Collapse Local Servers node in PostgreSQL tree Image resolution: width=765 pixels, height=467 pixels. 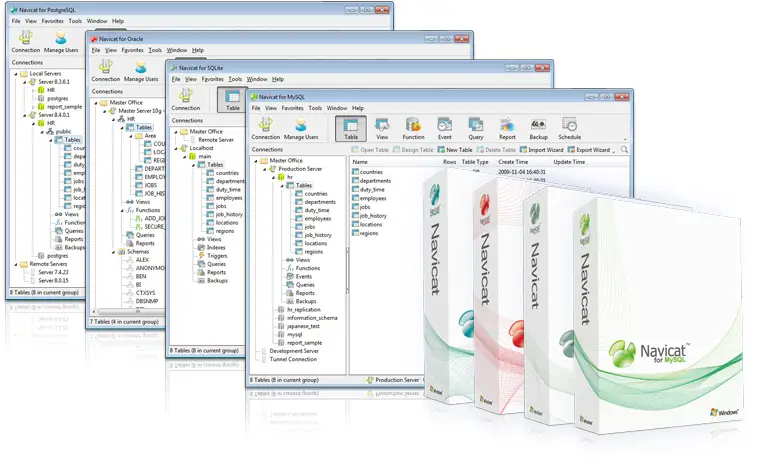coord(16,74)
